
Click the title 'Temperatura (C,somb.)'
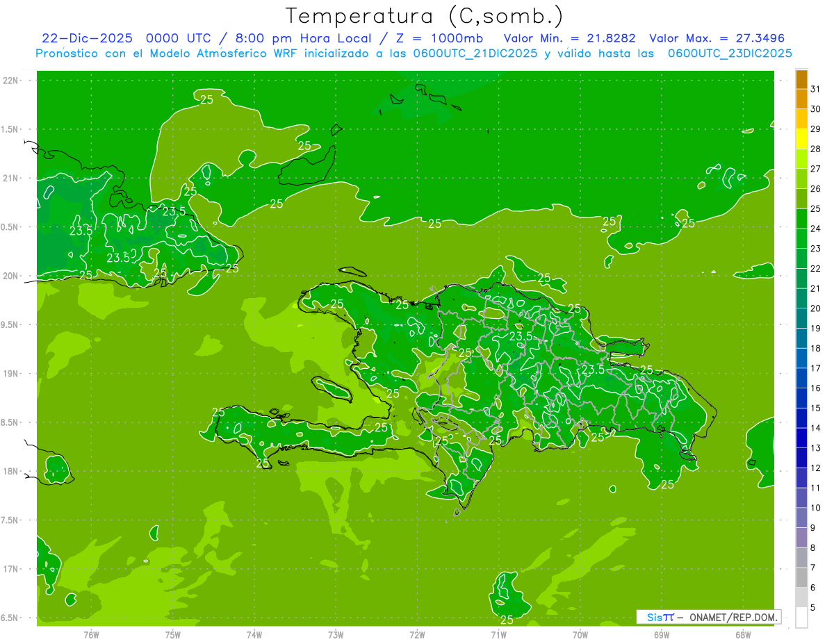(x=425, y=17)
